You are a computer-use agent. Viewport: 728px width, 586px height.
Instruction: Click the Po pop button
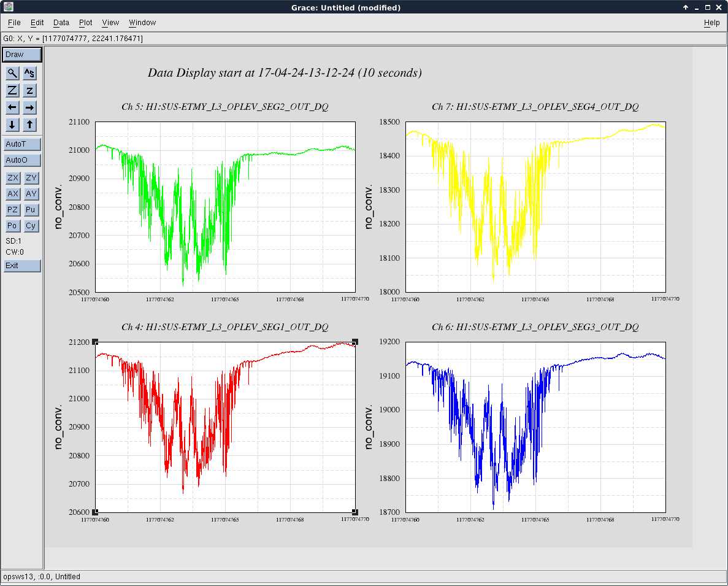[12, 226]
